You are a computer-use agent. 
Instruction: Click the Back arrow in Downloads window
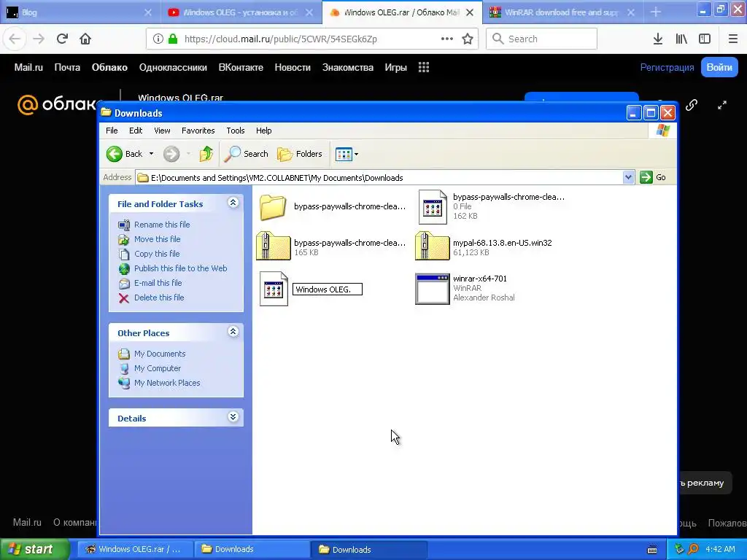click(115, 154)
